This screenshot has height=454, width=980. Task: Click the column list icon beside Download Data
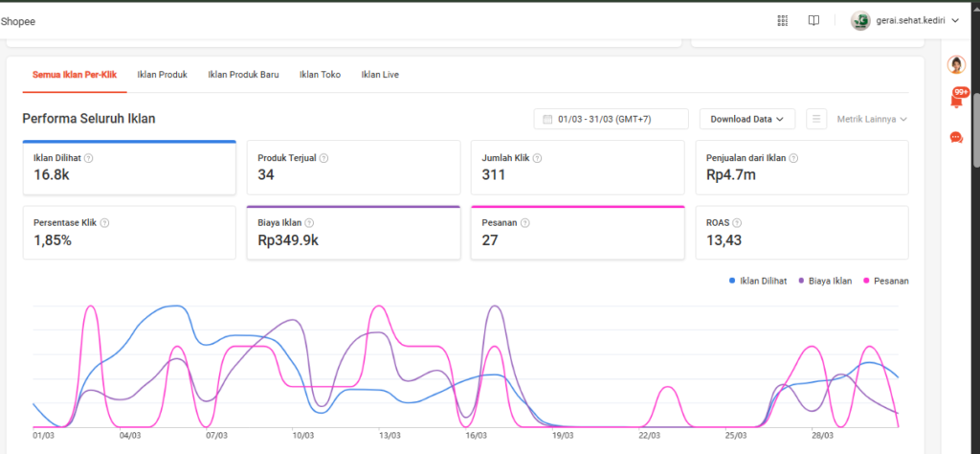816,119
